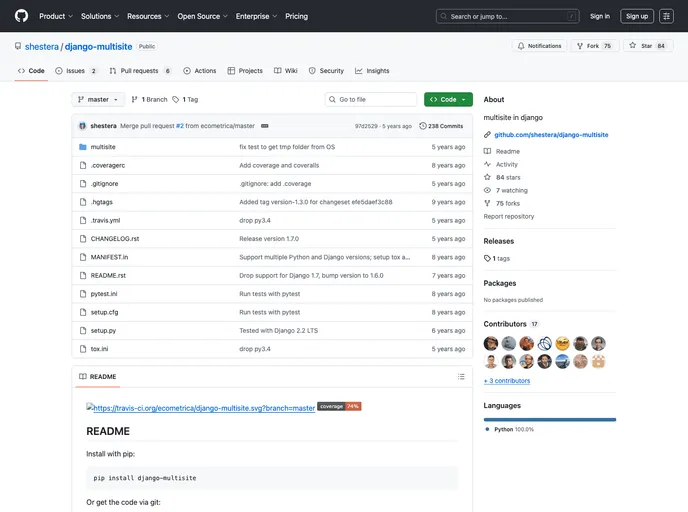
Task: Star the django-multisite repository
Action: pyautogui.click(x=648, y=46)
